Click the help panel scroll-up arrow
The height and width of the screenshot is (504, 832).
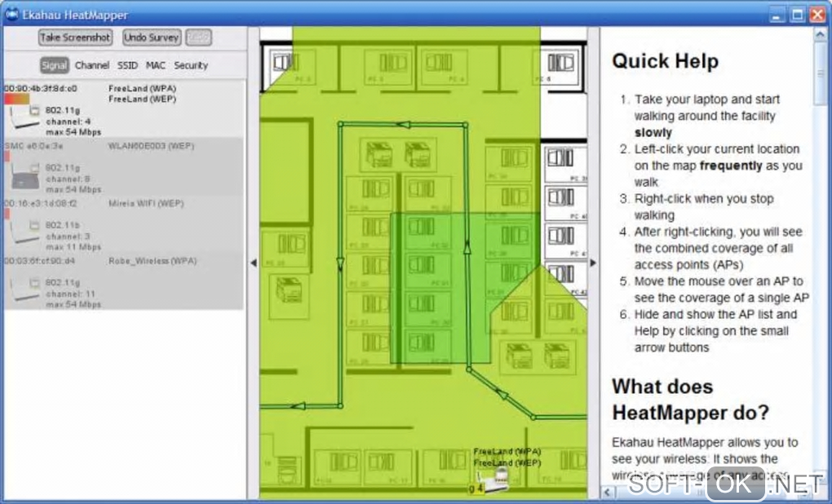tap(821, 34)
